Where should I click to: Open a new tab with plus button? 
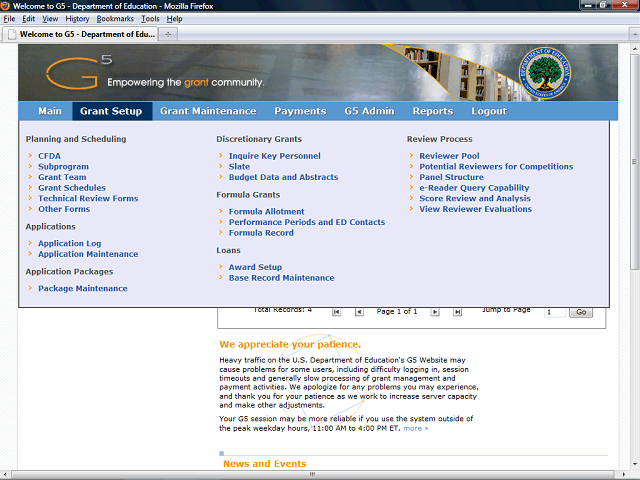click(168, 34)
